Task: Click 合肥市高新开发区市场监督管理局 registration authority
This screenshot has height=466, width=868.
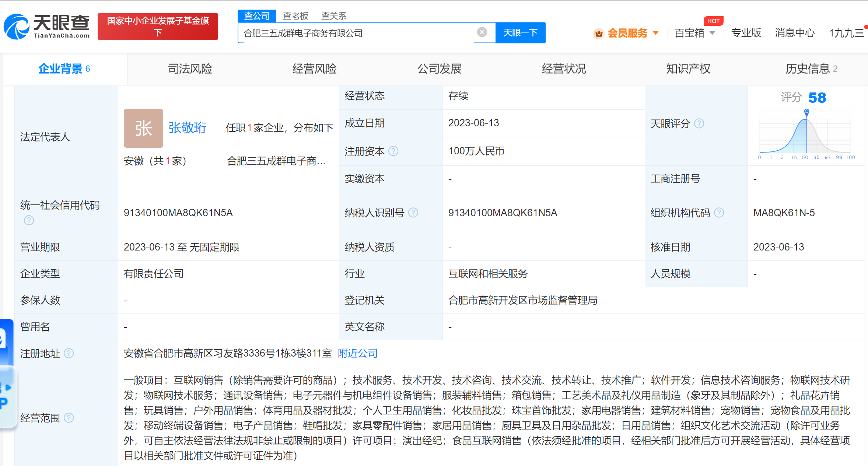Action: click(x=523, y=300)
